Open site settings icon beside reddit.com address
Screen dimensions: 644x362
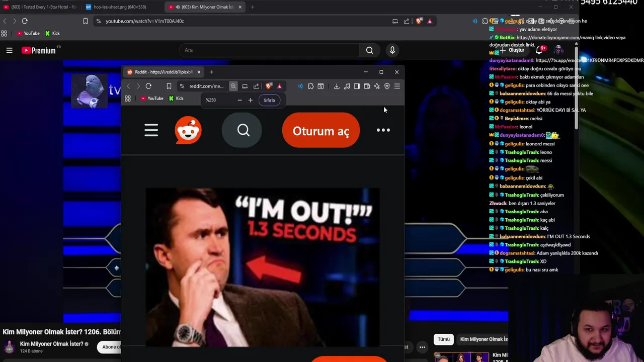tap(182, 86)
